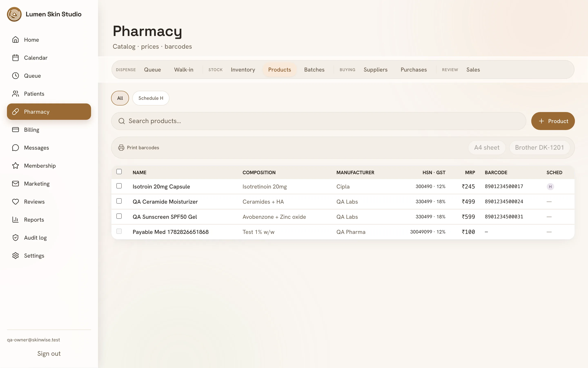Open the Queue tab under Dispense
The image size is (588, 368).
coord(153,70)
